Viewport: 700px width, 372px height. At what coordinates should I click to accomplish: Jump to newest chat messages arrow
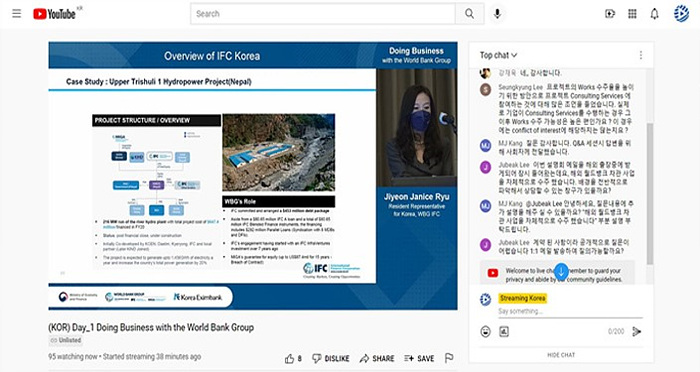(x=561, y=271)
